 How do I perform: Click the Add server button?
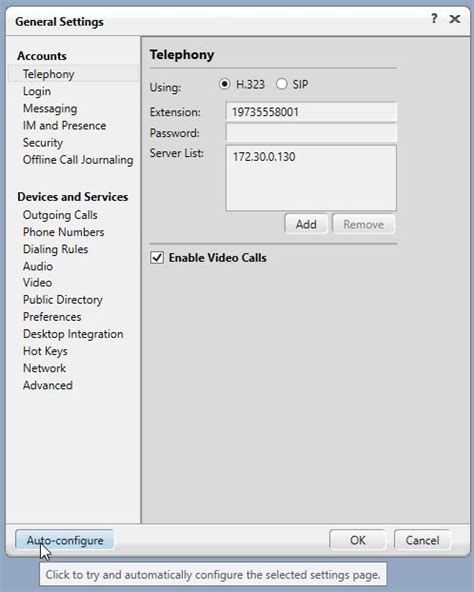306,224
